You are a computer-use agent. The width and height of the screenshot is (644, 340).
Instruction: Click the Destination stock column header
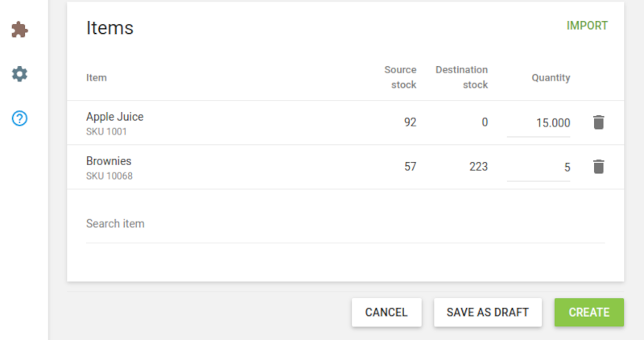(461, 77)
